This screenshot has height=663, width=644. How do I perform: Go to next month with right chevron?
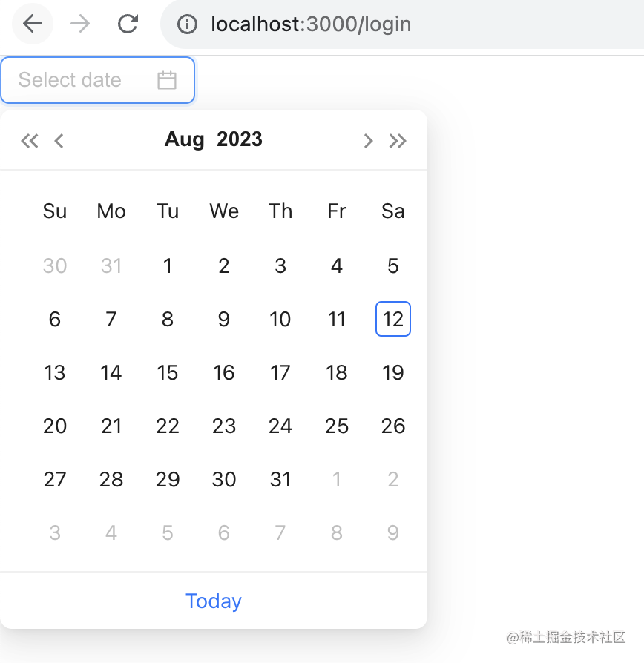tap(368, 141)
